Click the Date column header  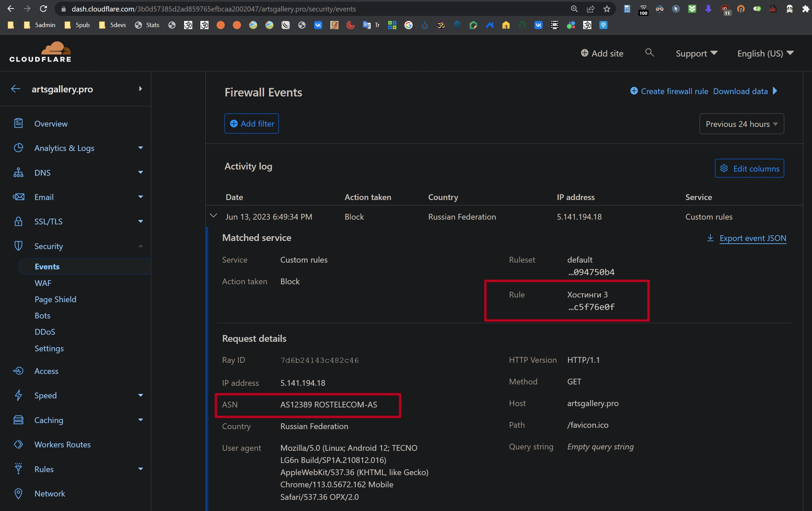[x=234, y=197]
